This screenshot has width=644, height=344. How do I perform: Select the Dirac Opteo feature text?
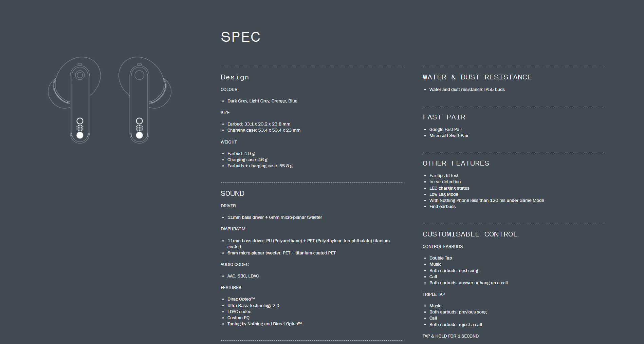(241, 299)
